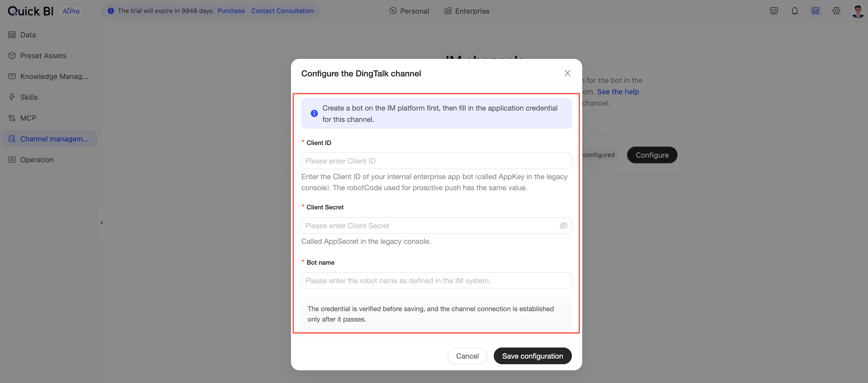Click the AiPro badge
The height and width of the screenshot is (383, 868).
click(71, 11)
